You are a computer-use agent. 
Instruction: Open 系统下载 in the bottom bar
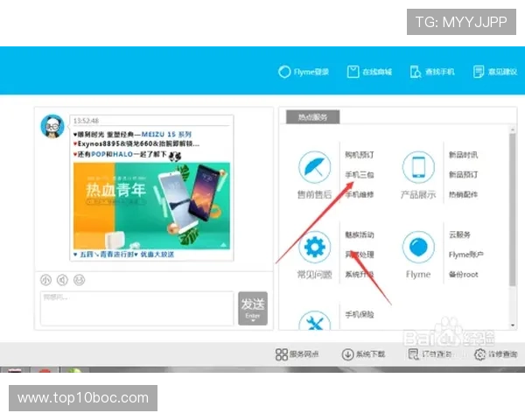tap(363, 354)
